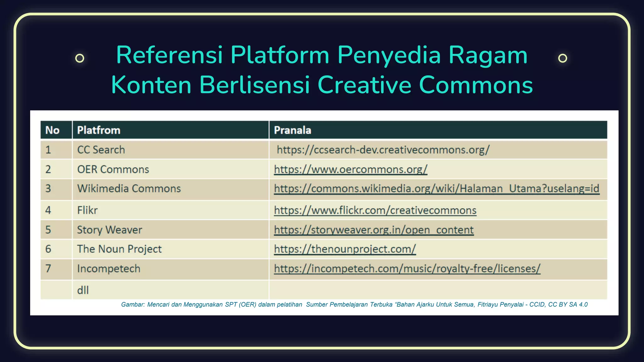This screenshot has height=362, width=644.
Task: Open the Noun Project link
Action: point(345,249)
